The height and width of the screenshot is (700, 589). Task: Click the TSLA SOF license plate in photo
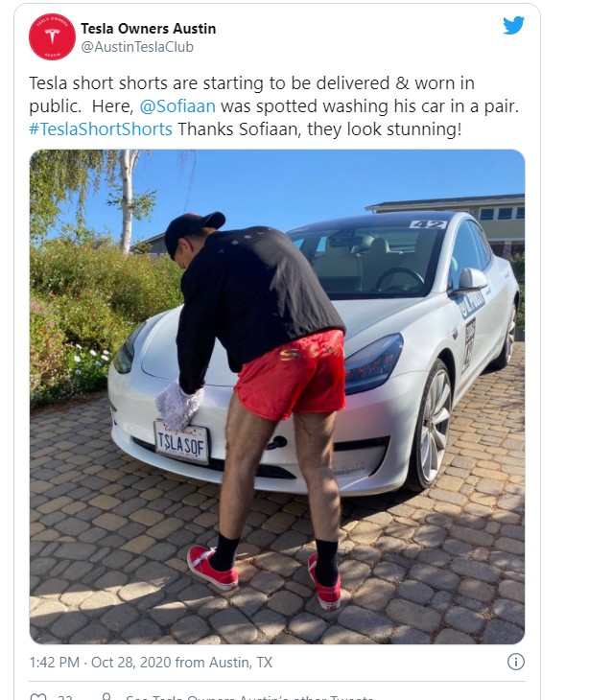181,442
